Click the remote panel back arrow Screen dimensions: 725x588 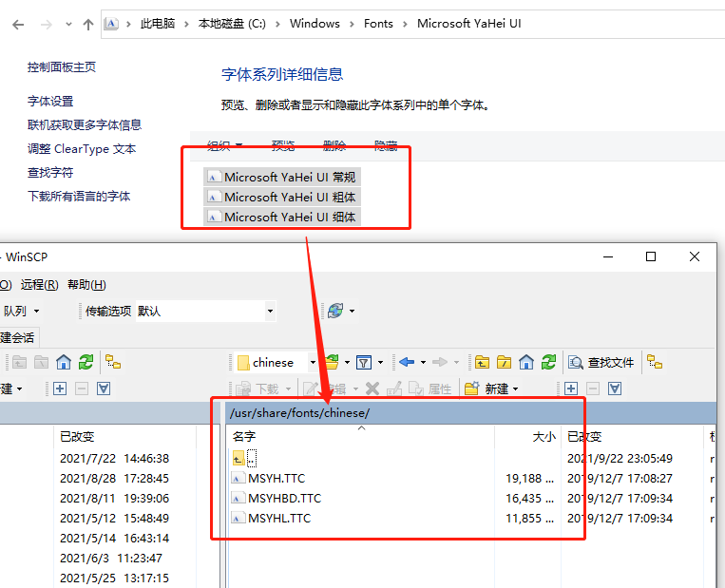(x=406, y=362)
